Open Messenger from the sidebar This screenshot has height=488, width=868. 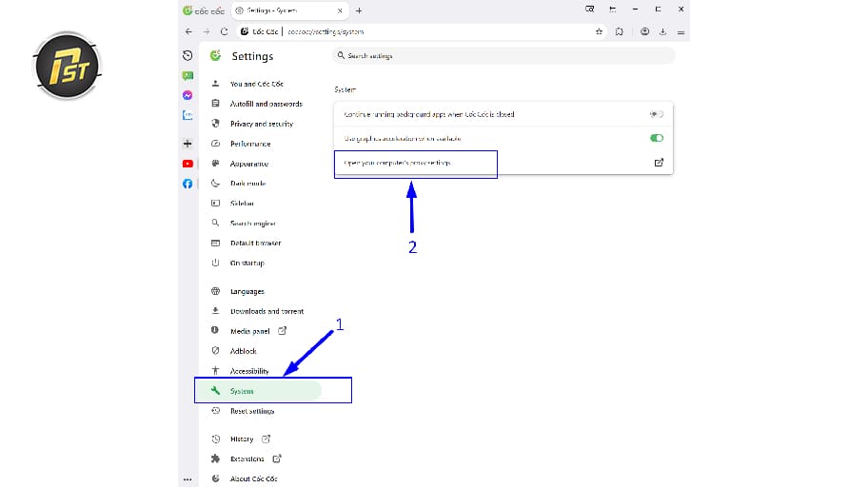(187, 95)
